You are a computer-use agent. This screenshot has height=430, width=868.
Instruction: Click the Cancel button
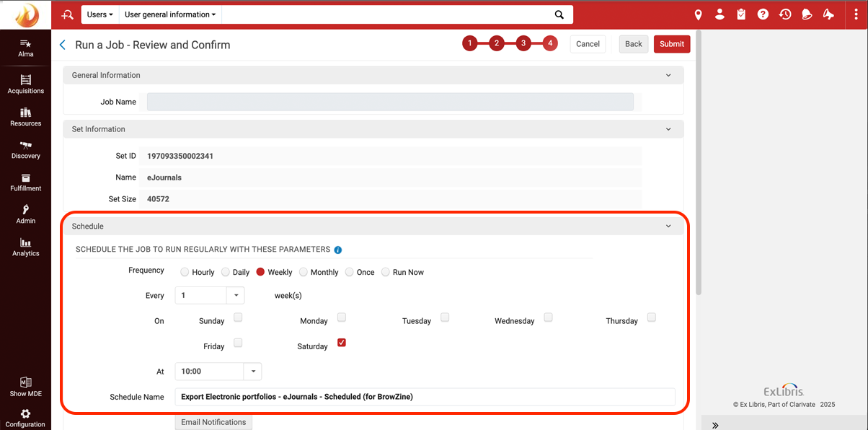(x=588, y=44)
